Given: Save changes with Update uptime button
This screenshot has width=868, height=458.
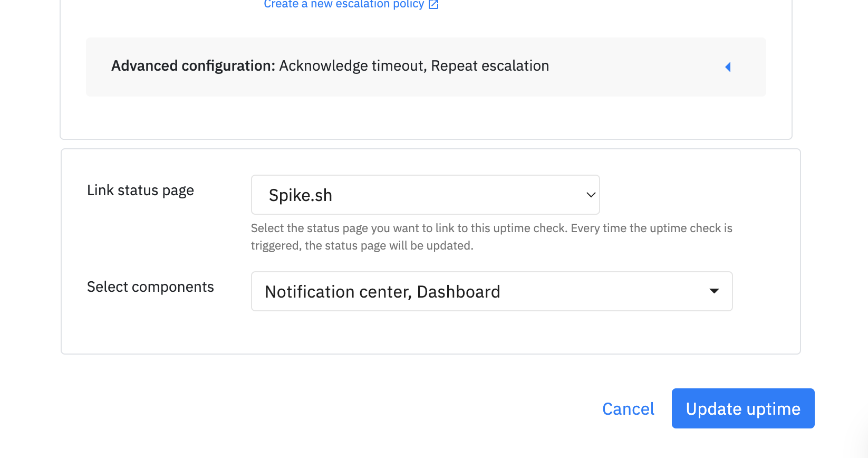Looking at the screenshot, I should pyautogui.click(x=743, y=408).
